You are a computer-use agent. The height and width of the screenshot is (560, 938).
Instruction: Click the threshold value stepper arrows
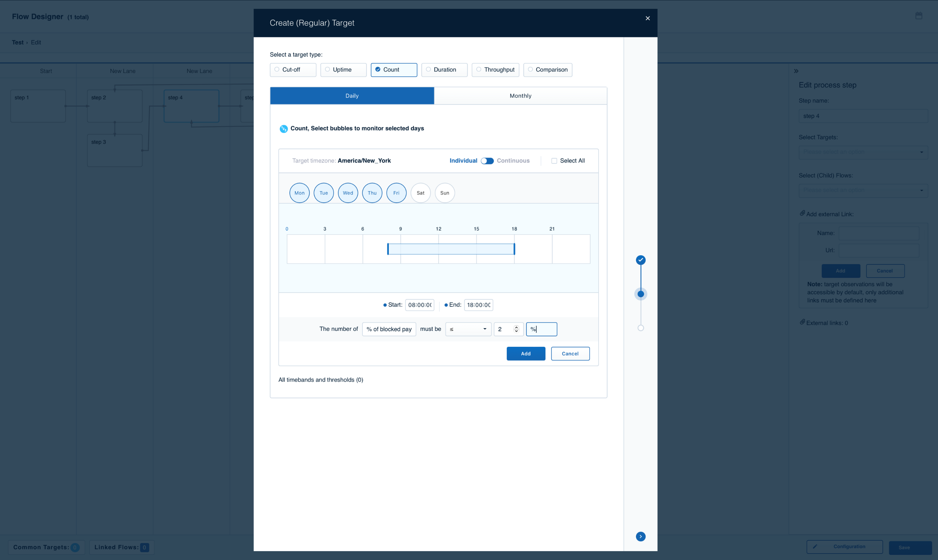coord(516,329)
